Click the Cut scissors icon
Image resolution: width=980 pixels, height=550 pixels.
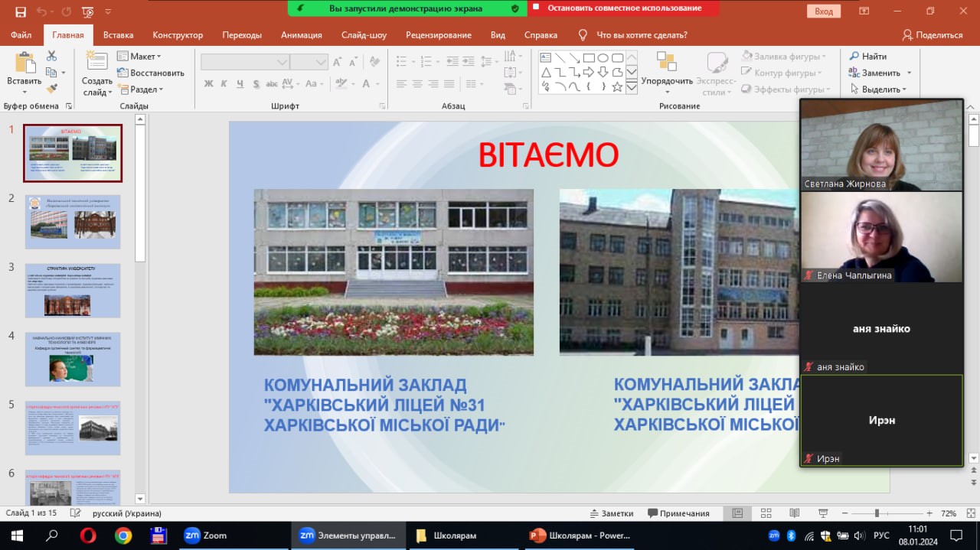click(51, 56)
